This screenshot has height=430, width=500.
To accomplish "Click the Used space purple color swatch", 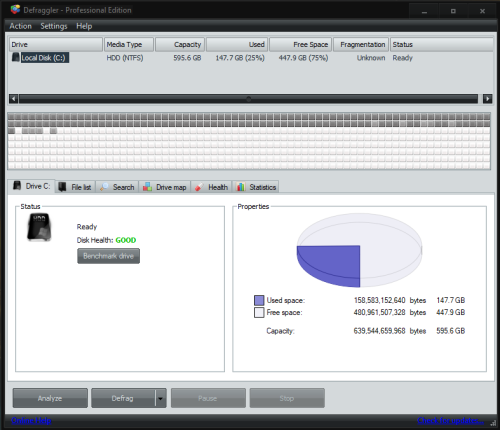I will pyautogui.click(x=259, y=300).
